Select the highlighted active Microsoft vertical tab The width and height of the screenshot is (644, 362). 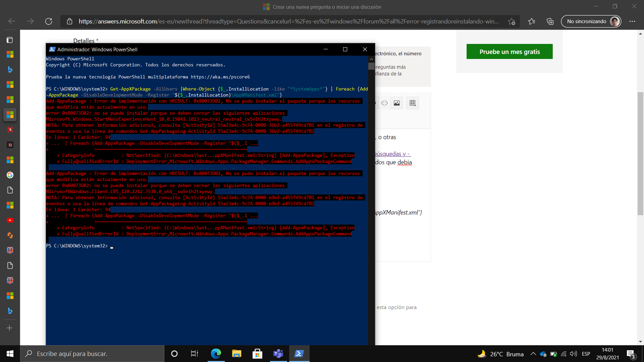tap(10, 115)
